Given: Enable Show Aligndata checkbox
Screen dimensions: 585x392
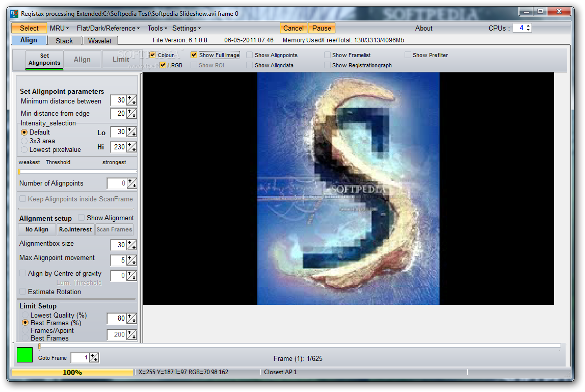Looking at the screenshot, I should click(250, 65).
